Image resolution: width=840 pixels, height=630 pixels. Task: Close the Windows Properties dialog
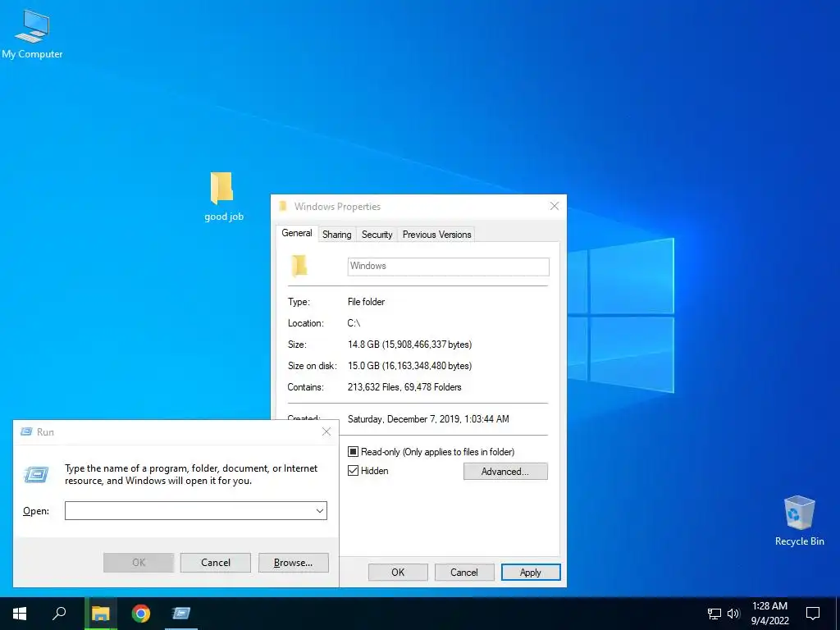555,206
